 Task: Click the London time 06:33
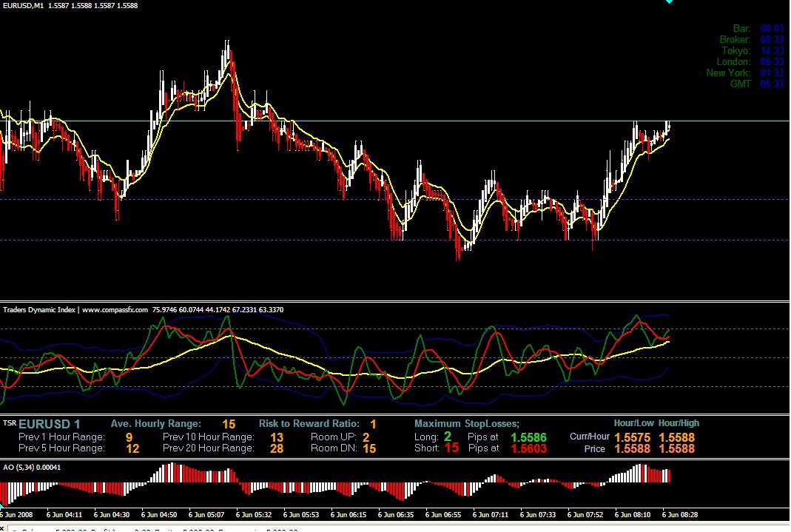[772, 62]
